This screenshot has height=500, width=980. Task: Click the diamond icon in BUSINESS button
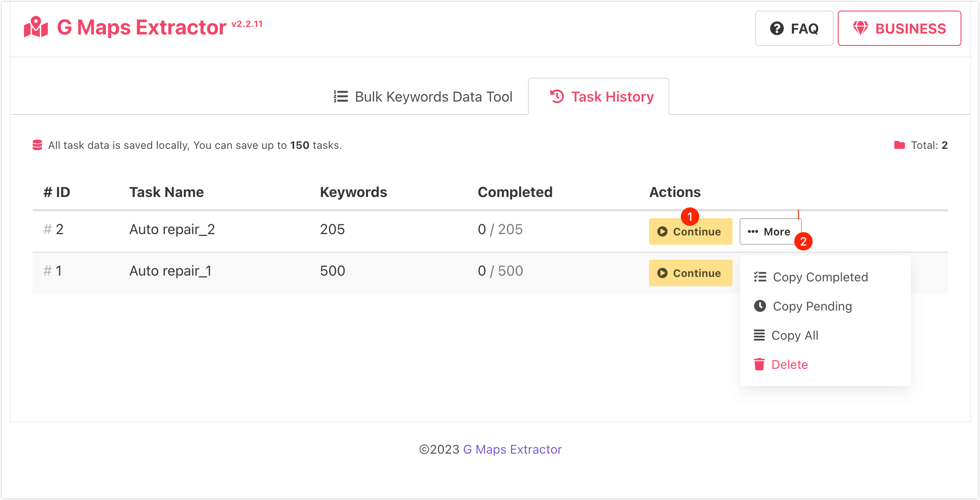(860, 28)
